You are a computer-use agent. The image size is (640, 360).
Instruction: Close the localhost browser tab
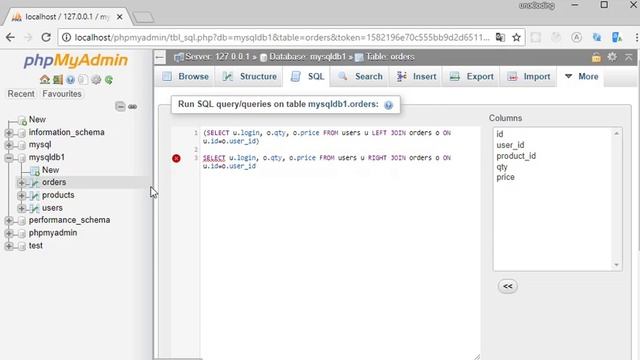120,17
